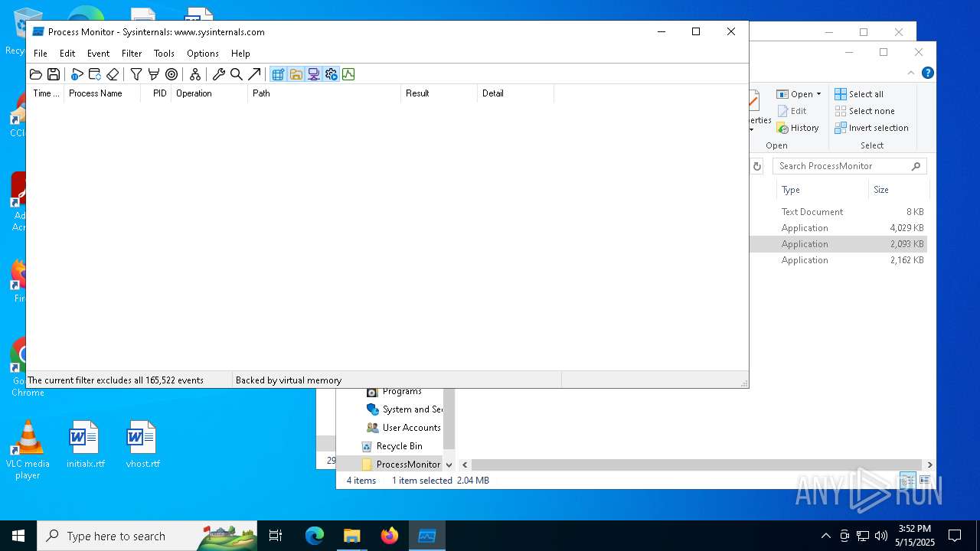The width and height of the screenshot is (980, 551).
Task: Click scroll-left arrow of Explorer scrollbar
Action: [x=465, y=465]
